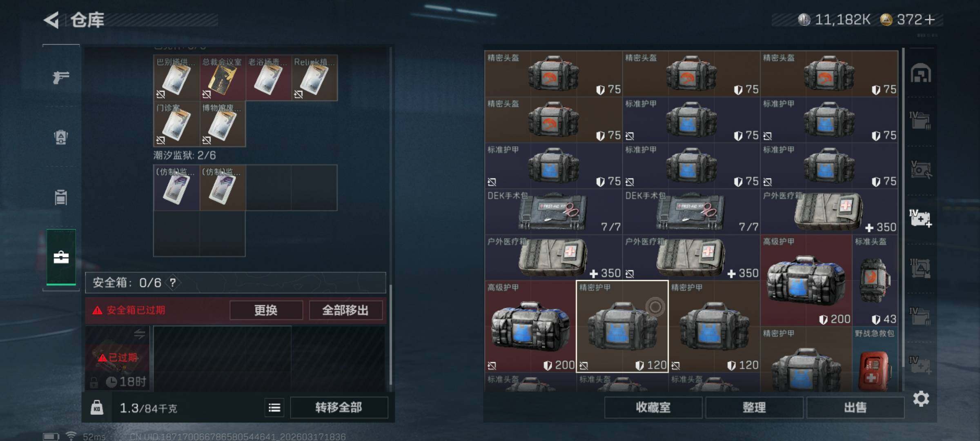
Task: Select the ammo magazine category icon
Action: click(61, 197)
